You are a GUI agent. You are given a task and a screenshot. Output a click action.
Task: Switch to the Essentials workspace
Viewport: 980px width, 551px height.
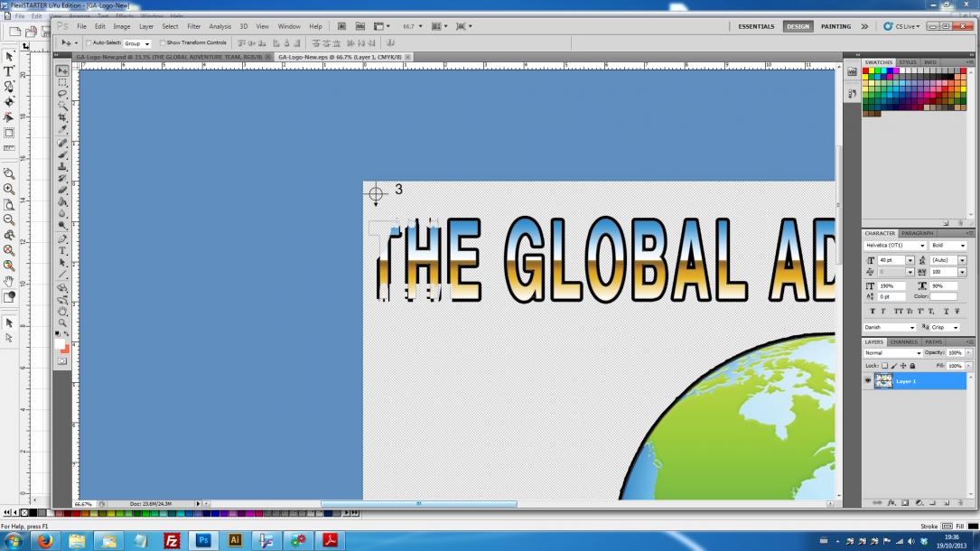pos(756,26)
